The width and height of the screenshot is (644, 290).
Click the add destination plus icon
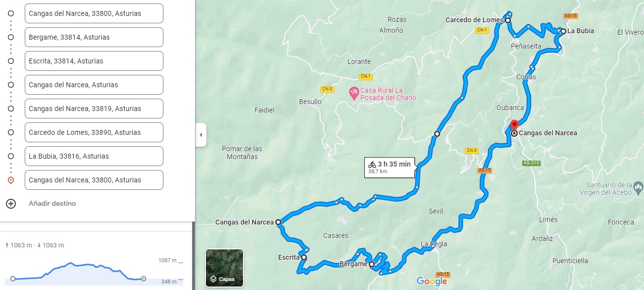[x=11, y=204]
